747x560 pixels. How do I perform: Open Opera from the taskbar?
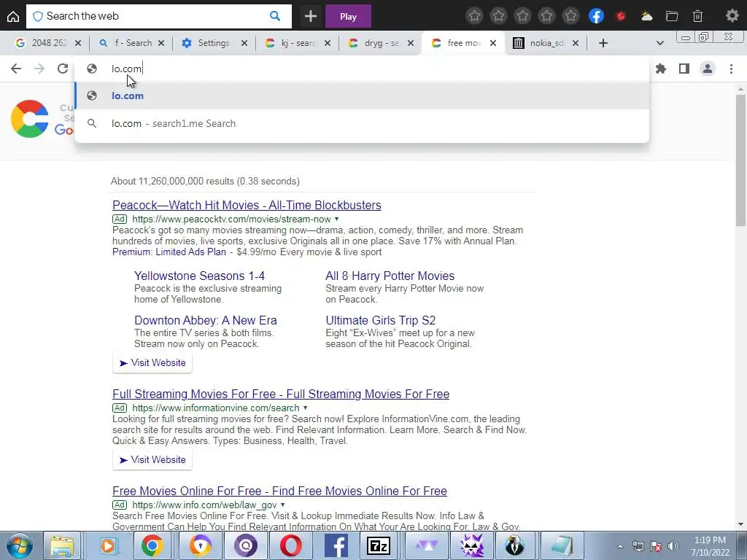(291, 545)
